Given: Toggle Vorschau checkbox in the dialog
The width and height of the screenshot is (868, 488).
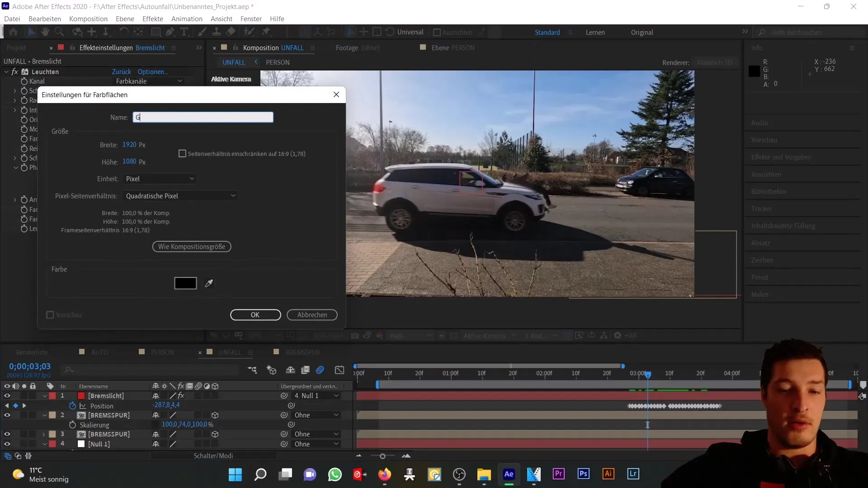Looking at the screenshot, I should point(50,315).
